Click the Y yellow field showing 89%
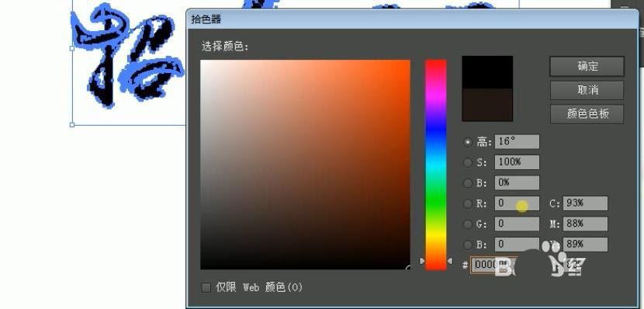Screen dimensions: 644x309 585,245
